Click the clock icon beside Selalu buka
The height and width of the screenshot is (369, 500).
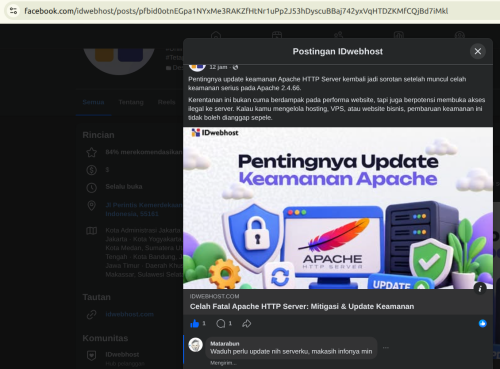click(x=92, y=187)
